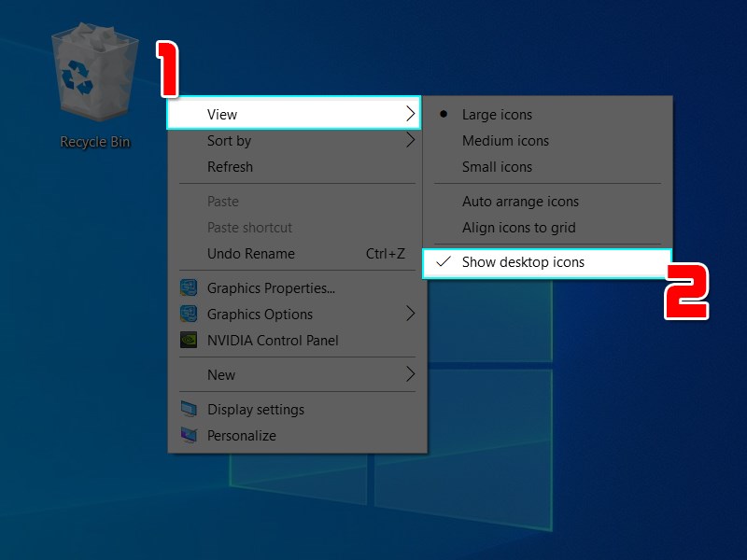Screen dimensions: 747x560
Task: Click the Personalize paintbrush icon
Action: [190, 435]
